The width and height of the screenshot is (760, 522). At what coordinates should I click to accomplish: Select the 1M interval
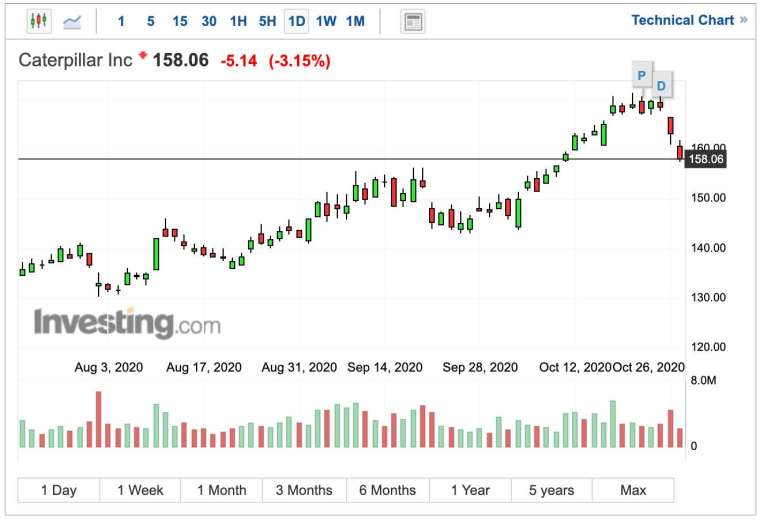tap(355, 21)
